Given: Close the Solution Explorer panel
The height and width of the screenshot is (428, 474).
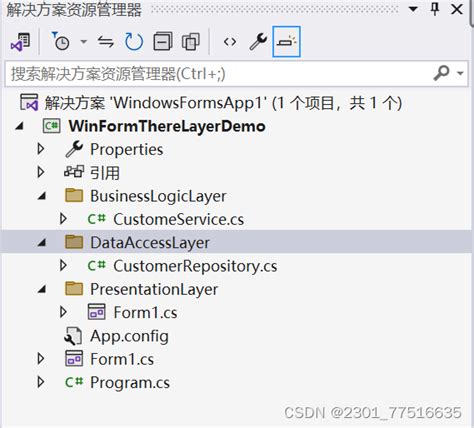Looking at the screenshot, I should [457, 9].
